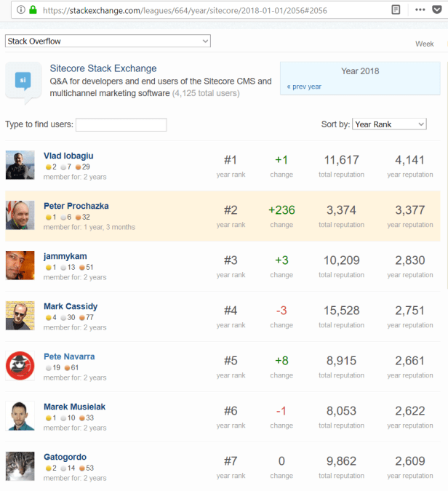This screenshot has width=448, height=491.
Task: Open Mark Cassidy's profile name
Action: coord(71,306)
